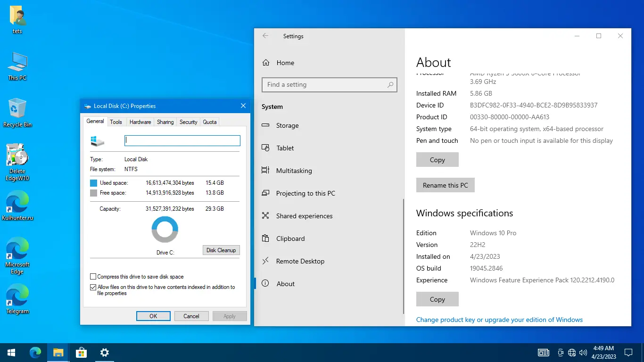Select the Multitasking icon in sidebar
Image resolution: width=644 pixels, height=362 pixels.
pos(266,171)
